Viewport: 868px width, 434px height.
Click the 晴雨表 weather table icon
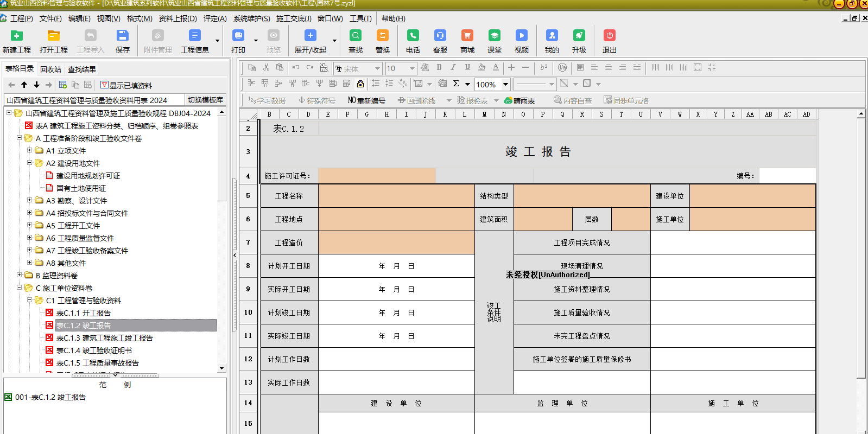(x=519, y=100)
